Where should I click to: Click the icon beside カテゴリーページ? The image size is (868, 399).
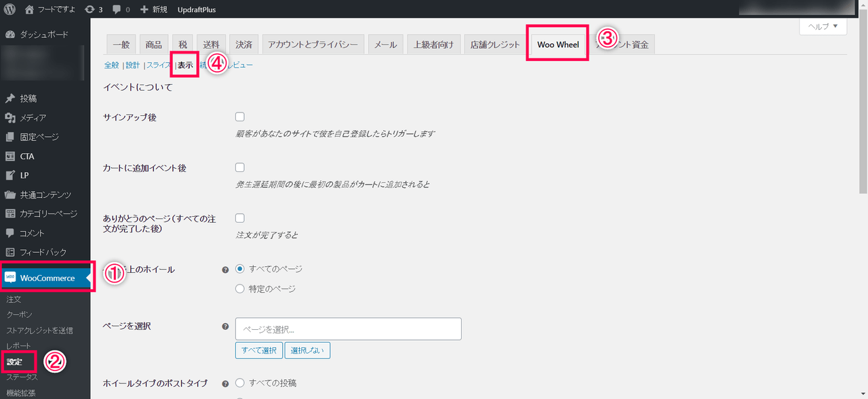[10, 214]
